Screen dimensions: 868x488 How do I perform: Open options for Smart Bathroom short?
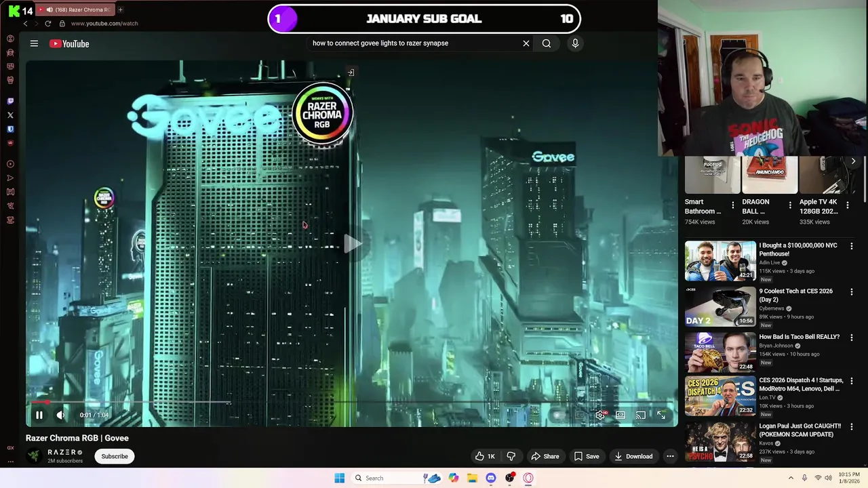pos(732,205)
